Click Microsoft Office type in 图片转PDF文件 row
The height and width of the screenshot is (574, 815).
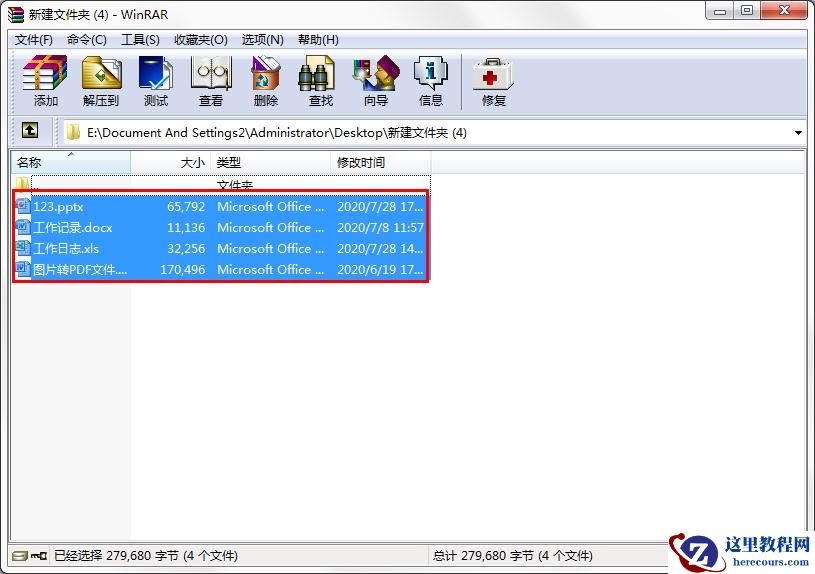(270, 269)
